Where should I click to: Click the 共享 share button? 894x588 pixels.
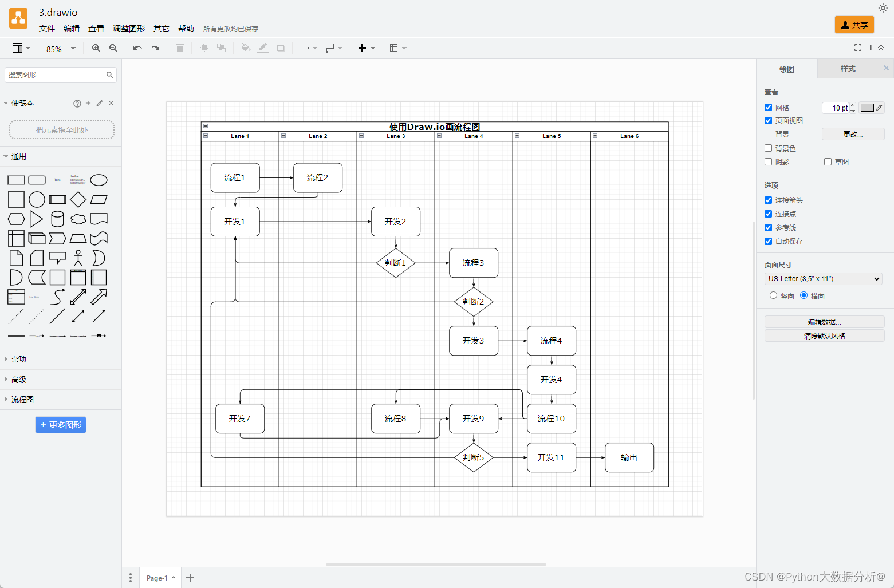[854, 25]
